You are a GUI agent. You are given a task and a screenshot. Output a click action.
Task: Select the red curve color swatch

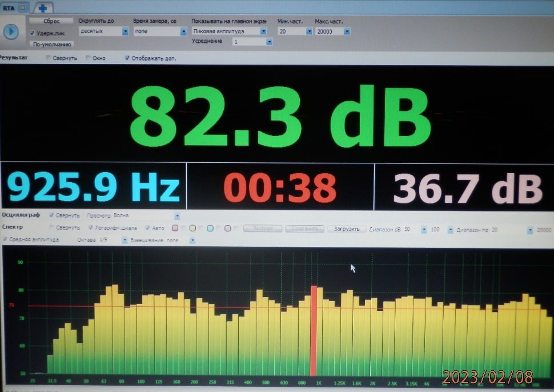tap(175, 228)
